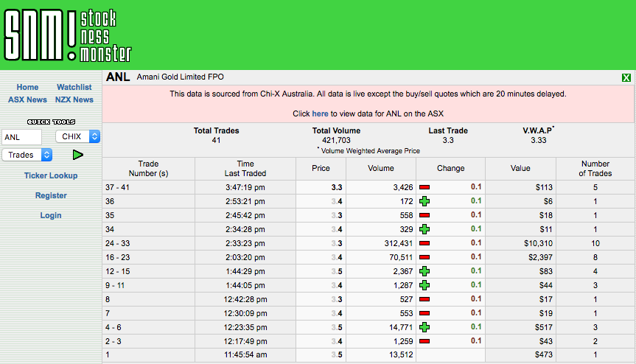Open the CHIX exchange dropdown

(x=78, y=136)
